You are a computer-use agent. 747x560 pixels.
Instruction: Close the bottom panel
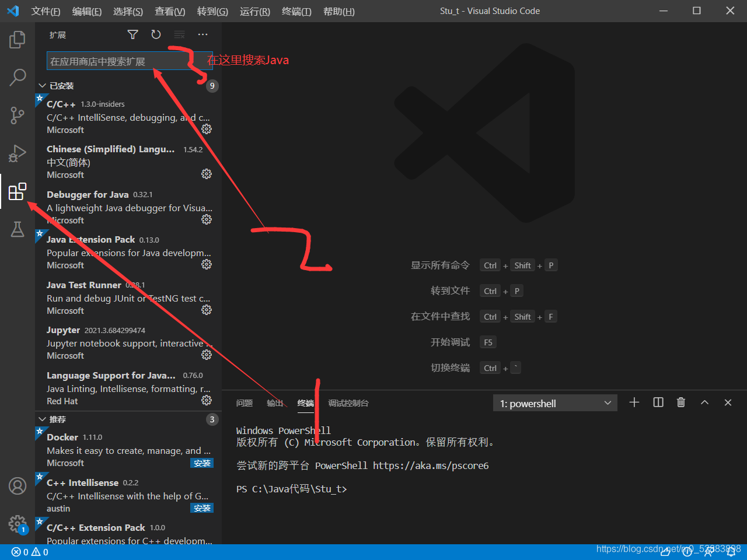click(728, 402)
